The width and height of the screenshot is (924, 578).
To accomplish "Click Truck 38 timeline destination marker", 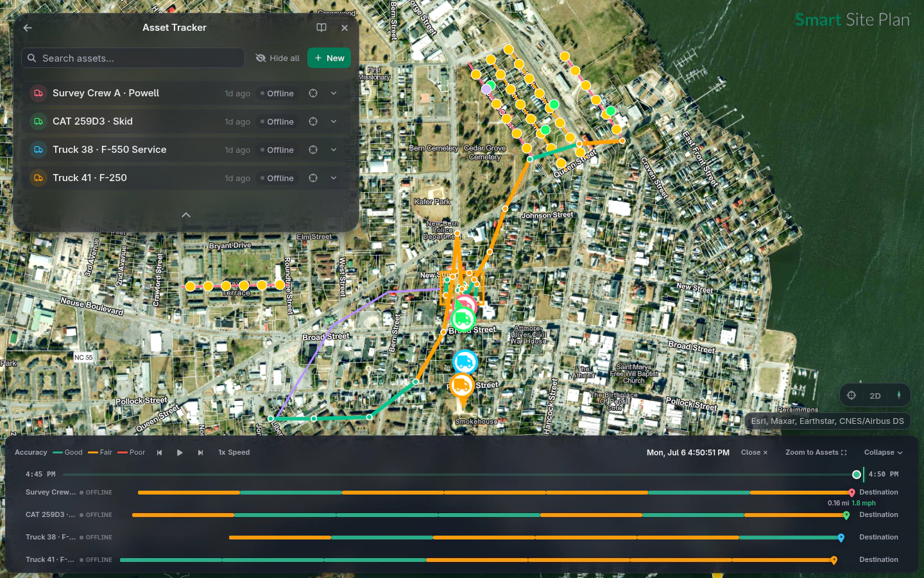I will click(841, 538).
